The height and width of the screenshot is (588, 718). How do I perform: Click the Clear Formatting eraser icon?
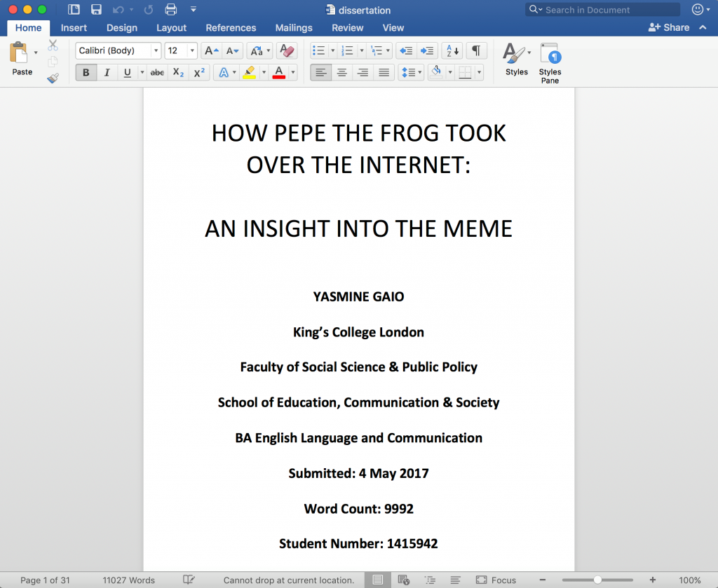pos(287,50)
